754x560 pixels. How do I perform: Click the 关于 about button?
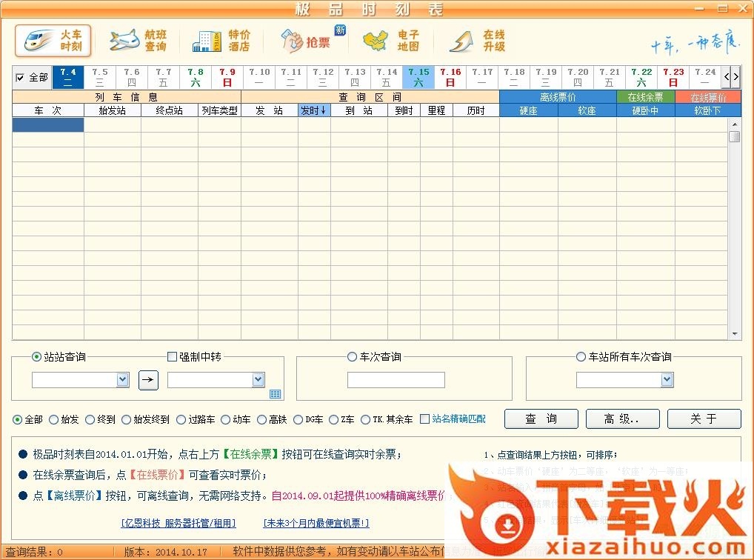click(x=704, y=419)
